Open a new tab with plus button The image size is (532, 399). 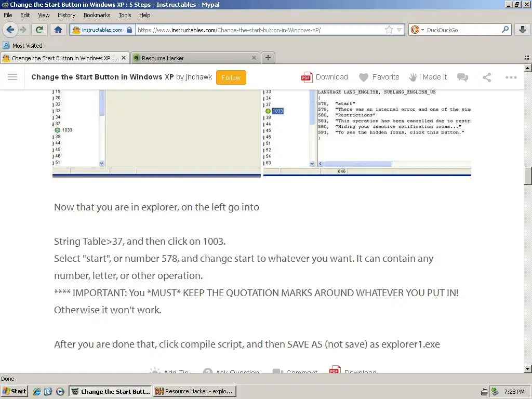coord(268,58)
